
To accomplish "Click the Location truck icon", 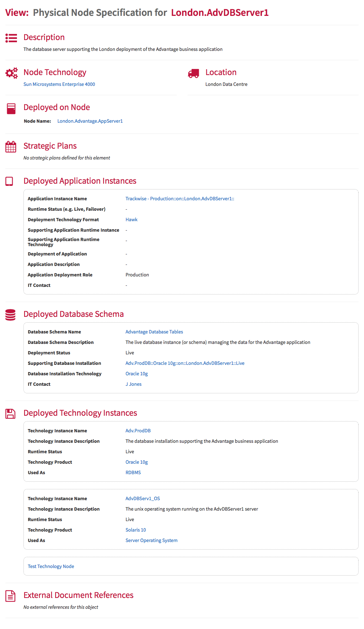I will (x=193, y=73).
